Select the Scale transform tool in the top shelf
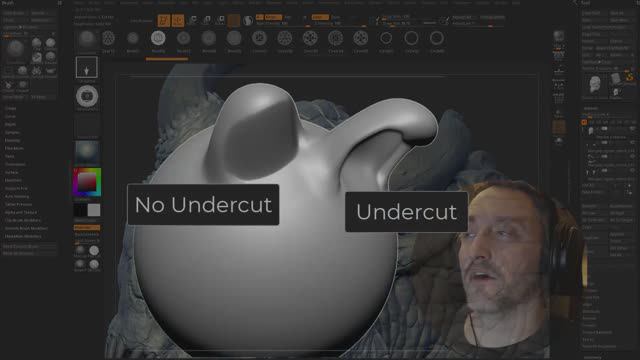640x360 pixels. point(207,20)
